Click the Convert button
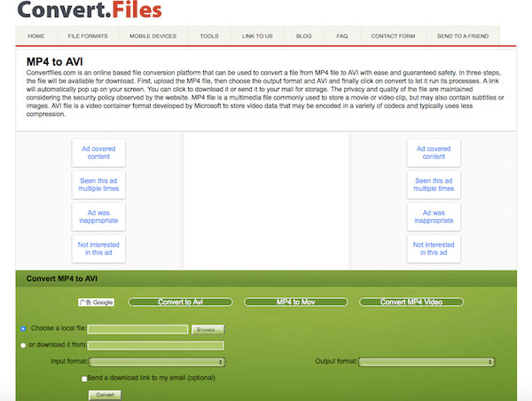 click(105, 395)
